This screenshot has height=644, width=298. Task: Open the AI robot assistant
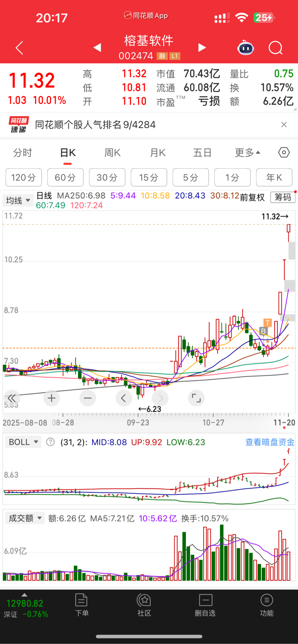pos(246,48)
